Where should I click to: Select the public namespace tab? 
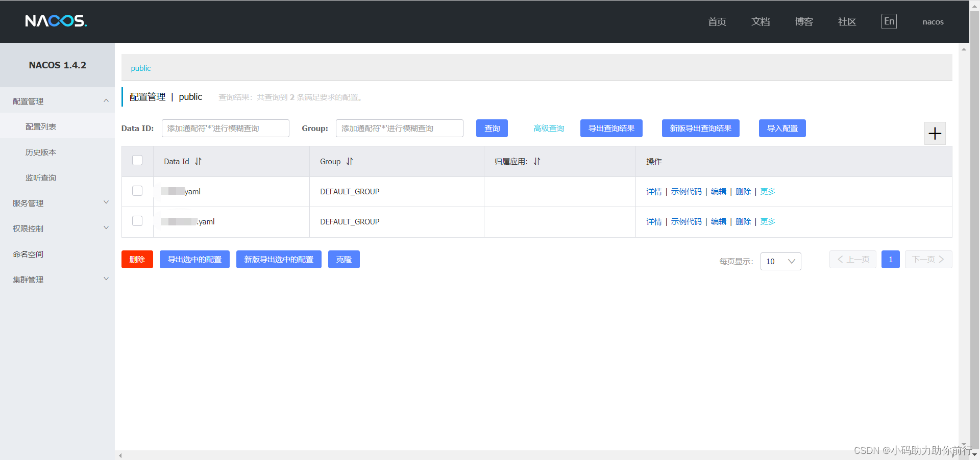(141, 68)
